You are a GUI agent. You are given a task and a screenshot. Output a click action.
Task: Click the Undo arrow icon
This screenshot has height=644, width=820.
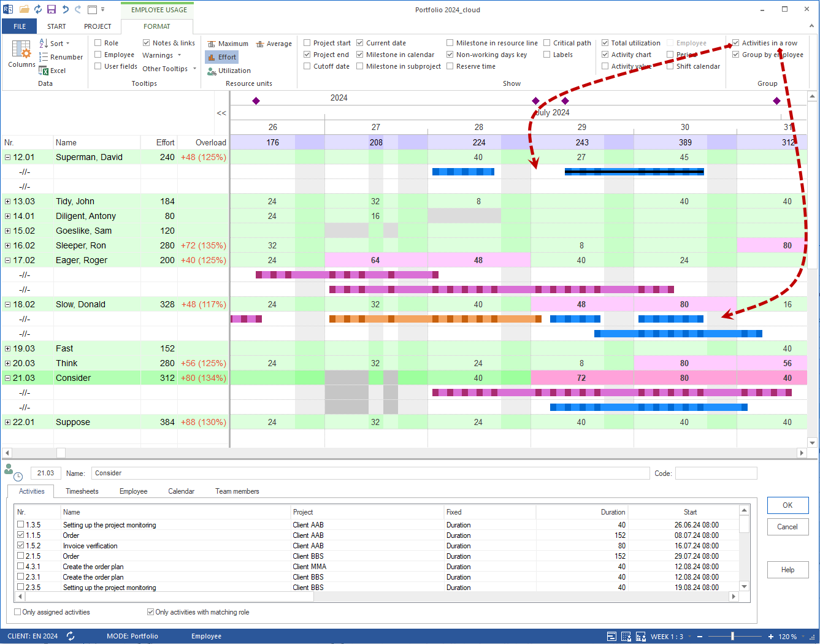click(x=65, y=9)
